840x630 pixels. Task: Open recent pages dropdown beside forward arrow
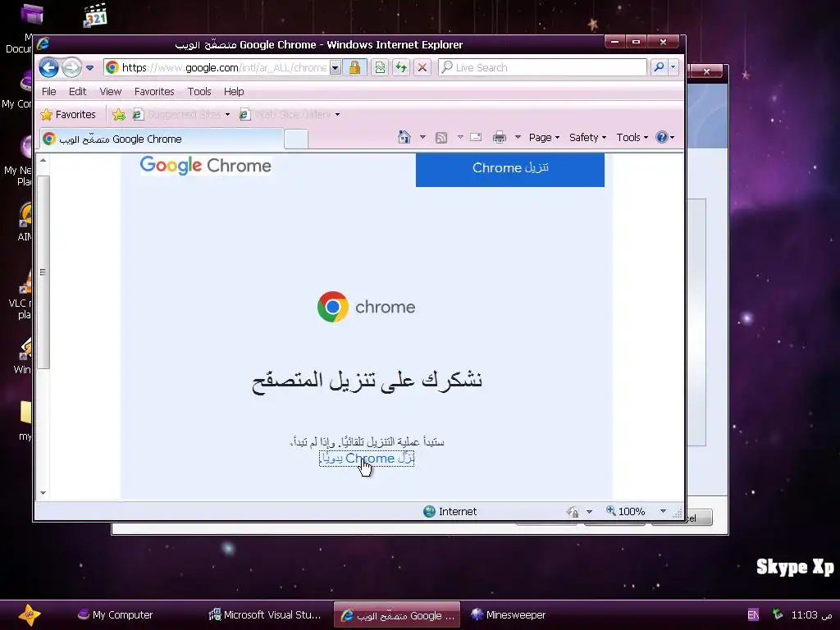[x=90, y=68]
